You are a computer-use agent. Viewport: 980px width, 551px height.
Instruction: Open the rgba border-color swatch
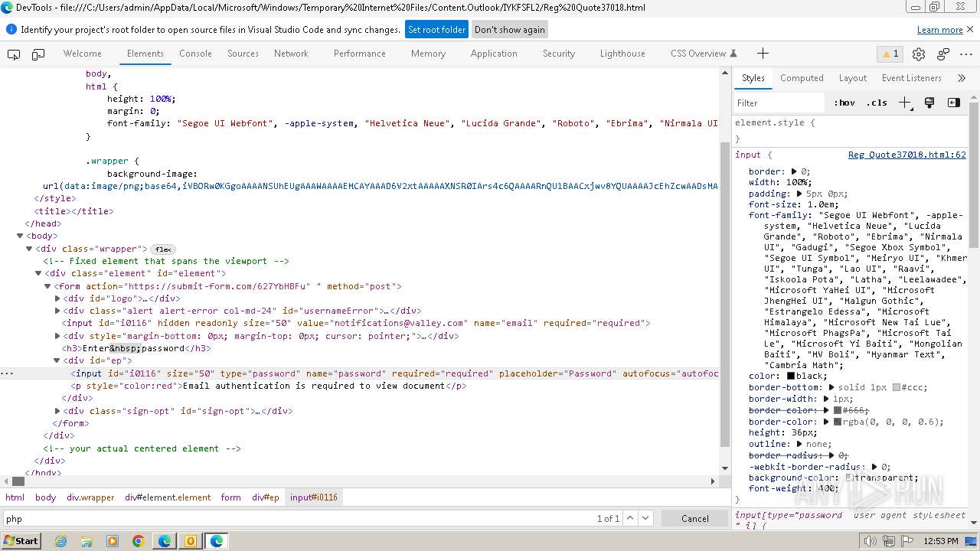[837, 422]
